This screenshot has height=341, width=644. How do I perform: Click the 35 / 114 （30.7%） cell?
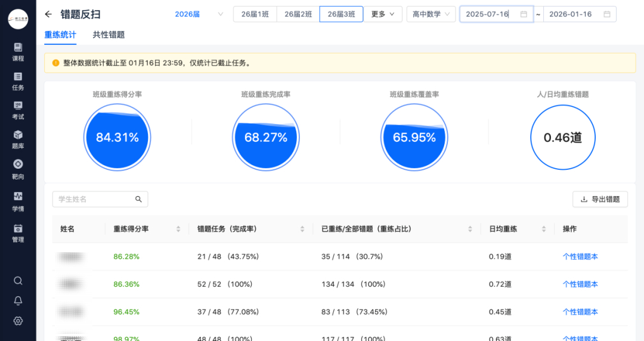click(352, 256)
